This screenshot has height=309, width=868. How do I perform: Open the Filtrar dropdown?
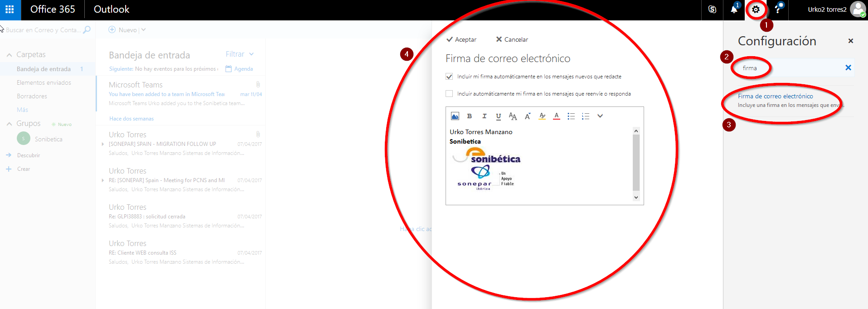click(239, 54)
